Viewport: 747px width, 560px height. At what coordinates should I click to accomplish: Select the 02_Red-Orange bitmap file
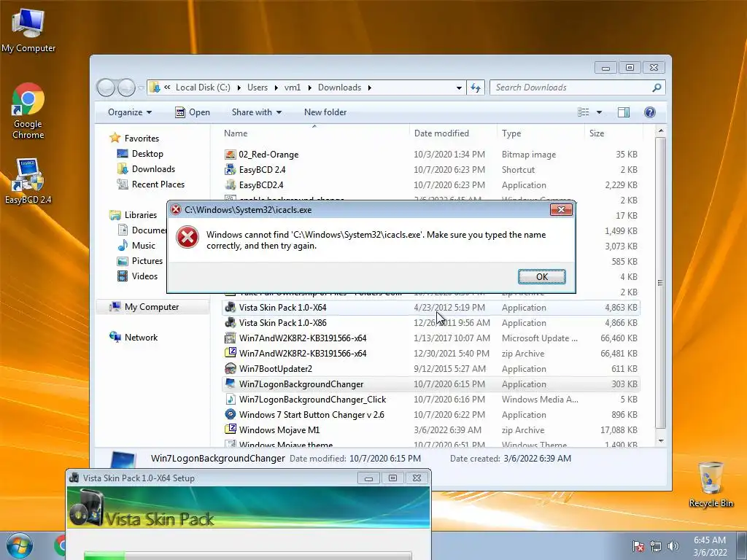click(430, 155)
